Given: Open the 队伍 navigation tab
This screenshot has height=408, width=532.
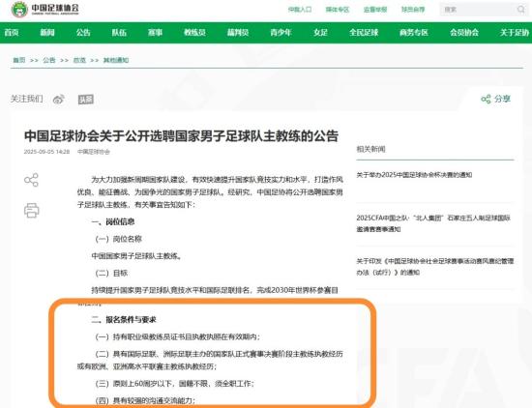Looking at the screenshot, I should 119,33.
